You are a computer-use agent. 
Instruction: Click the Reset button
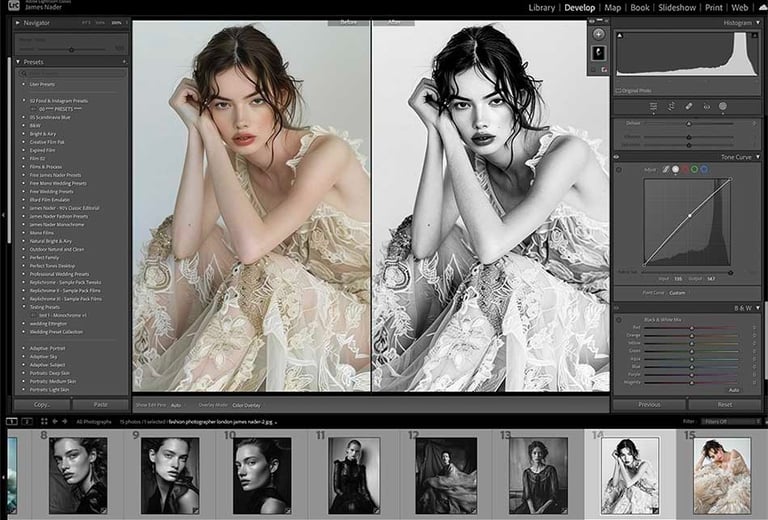(725, 404)
